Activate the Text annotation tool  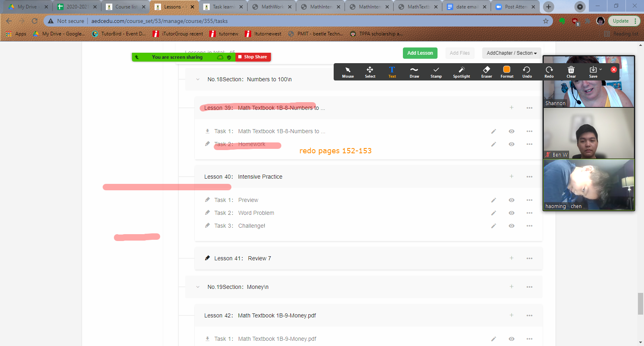[x=392, y=72]
